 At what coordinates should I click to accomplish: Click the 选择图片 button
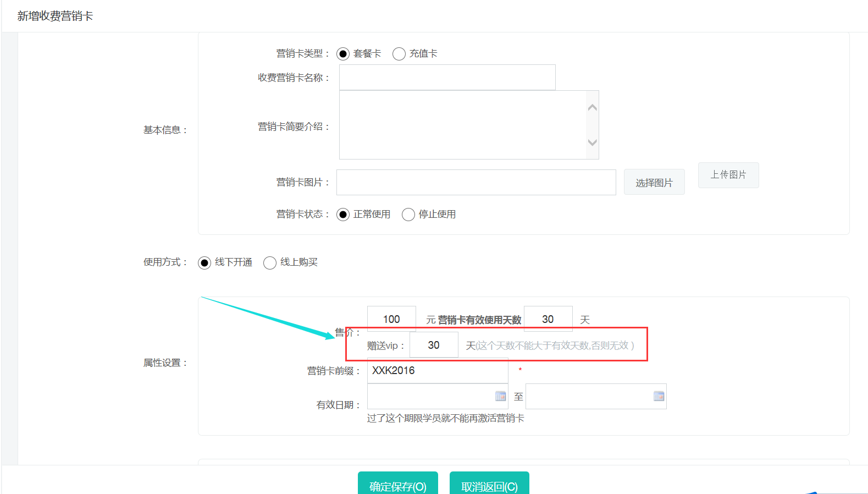pyautogui.click(x=654, y=182)
